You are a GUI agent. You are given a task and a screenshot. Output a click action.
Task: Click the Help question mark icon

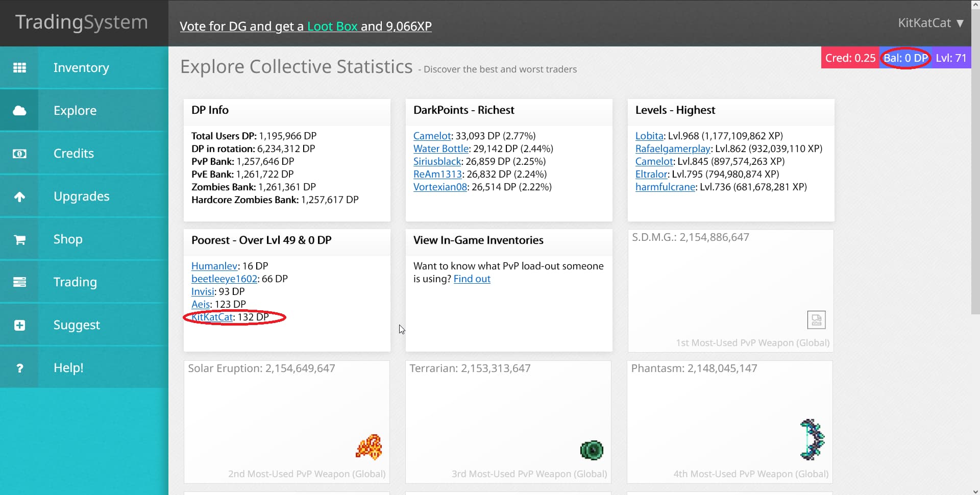coord(19,368)
